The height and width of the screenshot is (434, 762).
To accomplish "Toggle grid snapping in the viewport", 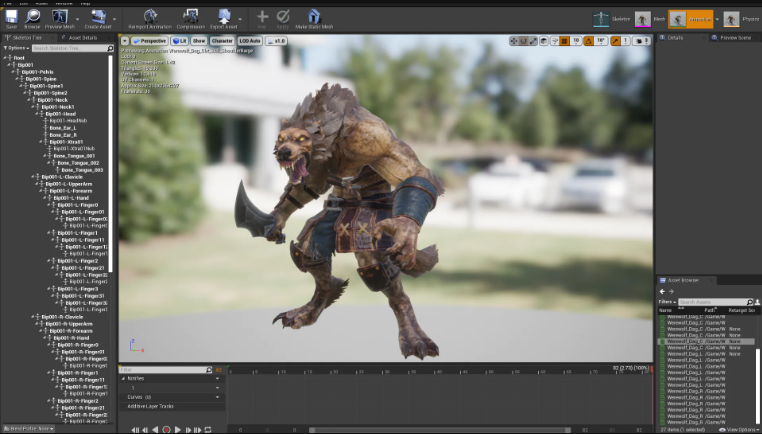I will (564, 41).
